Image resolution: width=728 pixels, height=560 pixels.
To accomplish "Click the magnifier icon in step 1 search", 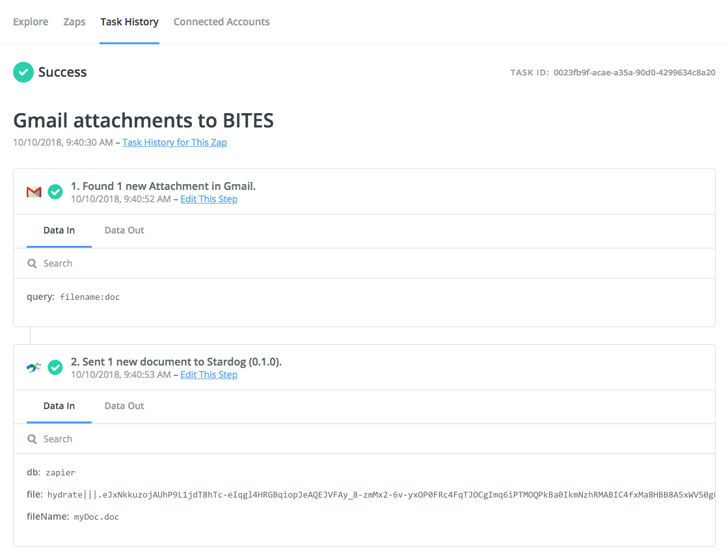I will (x=32, y=264).
